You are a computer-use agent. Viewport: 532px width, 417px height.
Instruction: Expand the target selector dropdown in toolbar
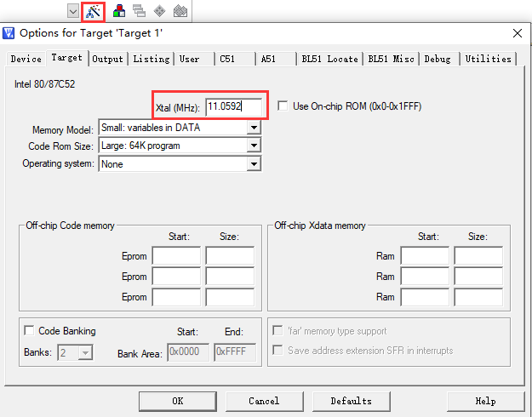(72, 11)
